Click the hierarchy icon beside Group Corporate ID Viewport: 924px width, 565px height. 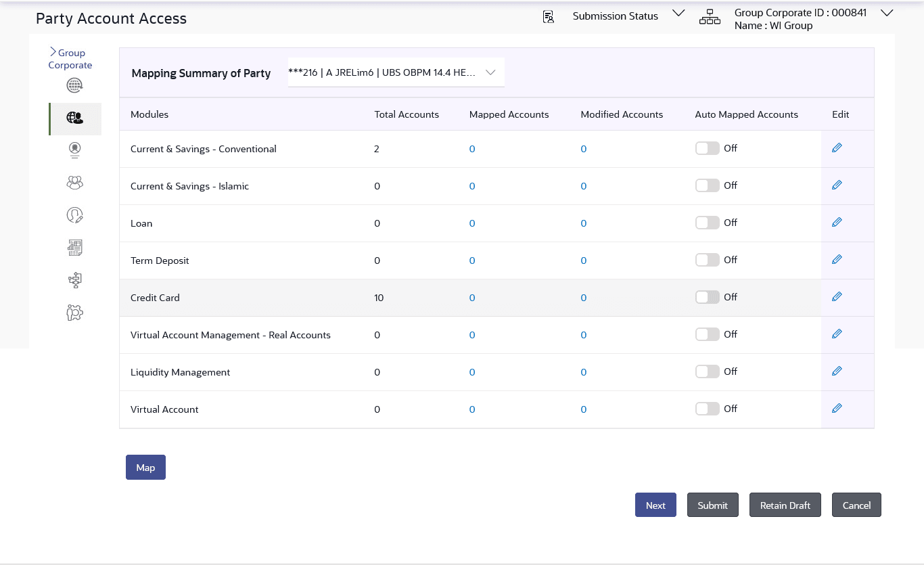coord(710,18)
